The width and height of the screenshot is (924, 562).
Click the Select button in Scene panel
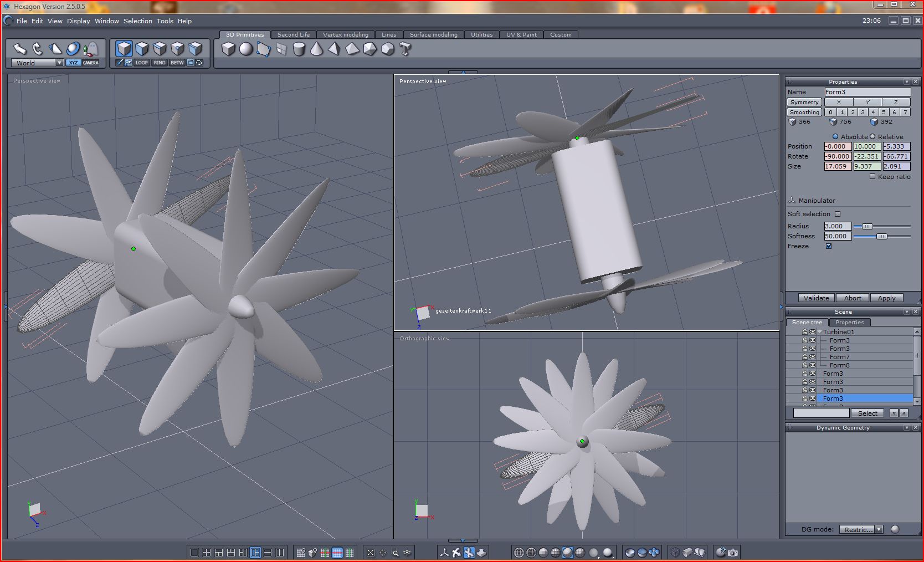(868, 413)
